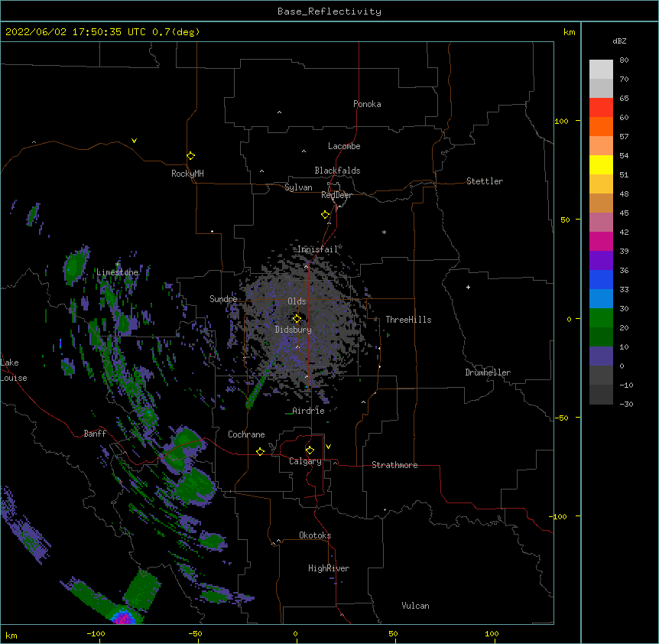
Task: Click the yellow diamond marker above Calgary label
Action: tap(310, 450)
